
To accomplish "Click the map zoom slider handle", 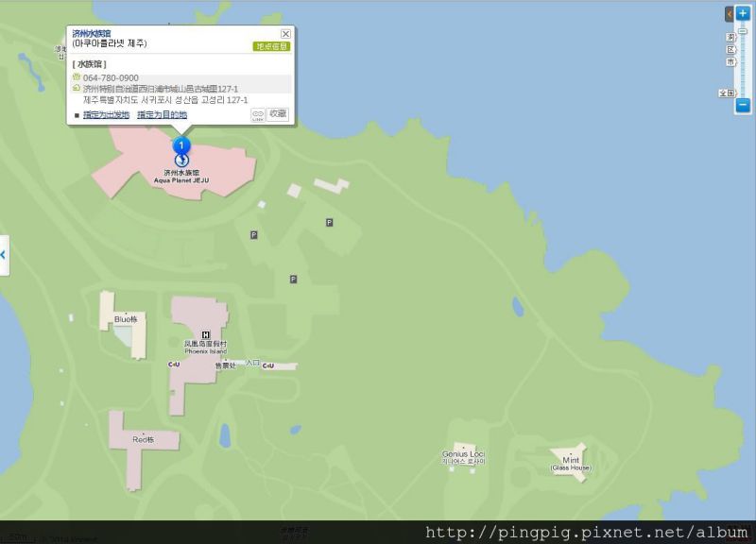I will click(743, 31).
